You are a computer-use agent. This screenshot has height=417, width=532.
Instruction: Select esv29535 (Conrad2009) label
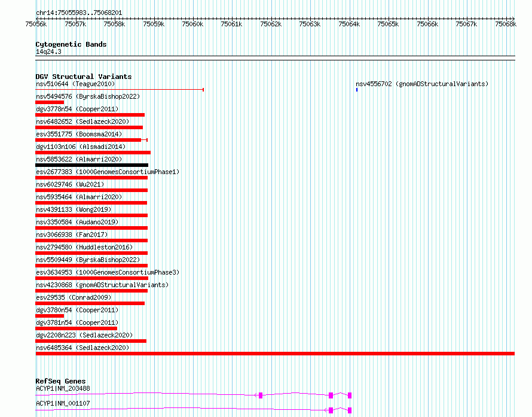(74, 297)
